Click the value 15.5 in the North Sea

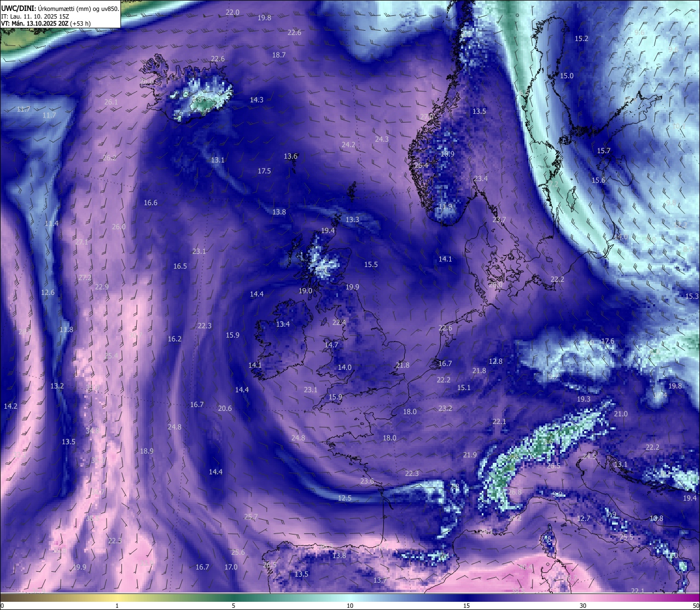tap(371, 264)
